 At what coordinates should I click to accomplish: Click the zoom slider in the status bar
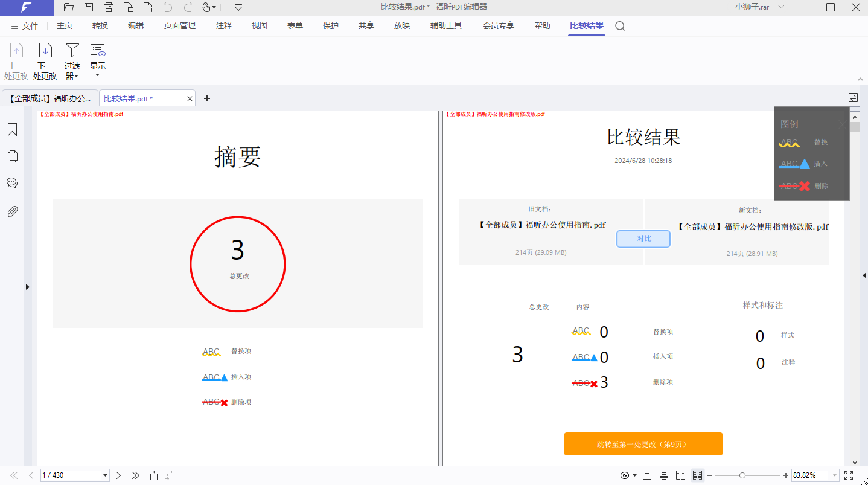tap(742, 475)
